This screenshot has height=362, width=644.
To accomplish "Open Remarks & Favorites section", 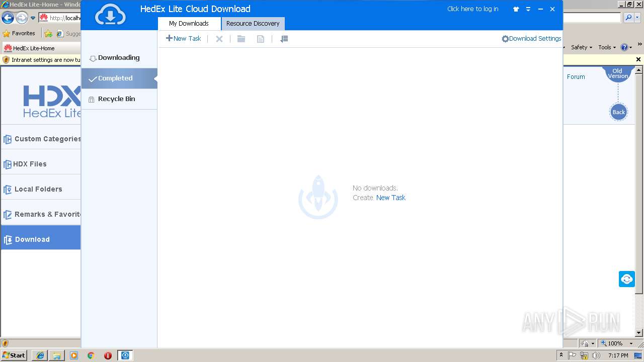I will 41,214.
